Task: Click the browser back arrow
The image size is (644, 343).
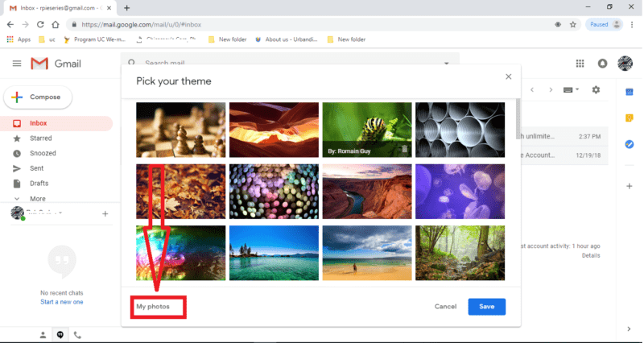Action: click(10, 25)
